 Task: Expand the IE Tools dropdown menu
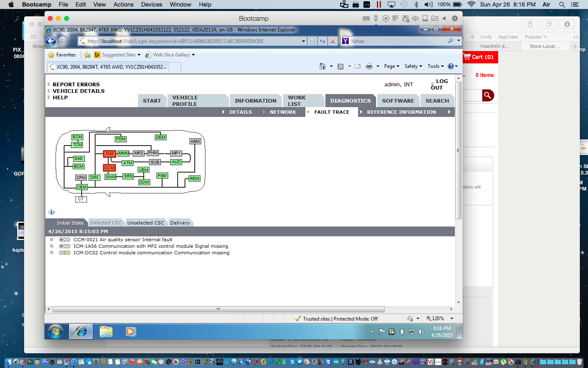click(435, 66)
